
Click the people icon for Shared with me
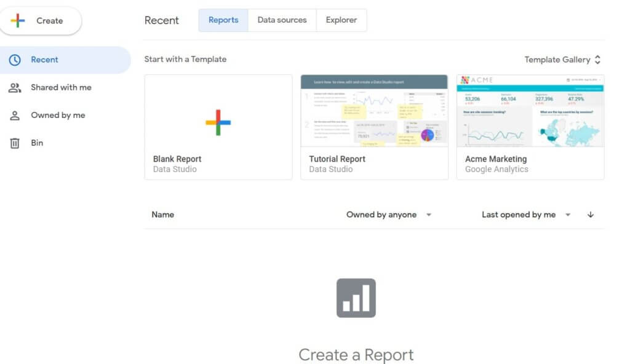point(15,87)
